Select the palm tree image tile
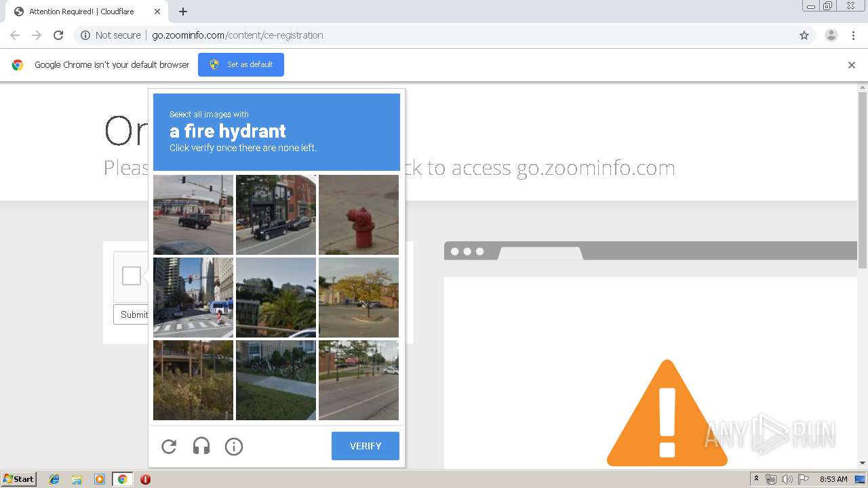 (x=276, y=298)
